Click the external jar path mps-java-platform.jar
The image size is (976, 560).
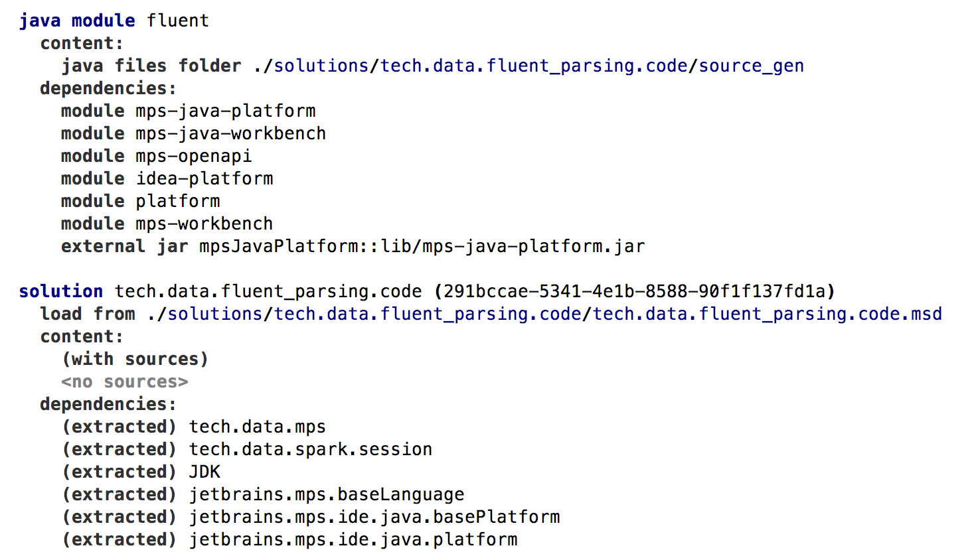click(x=513, y=246)
